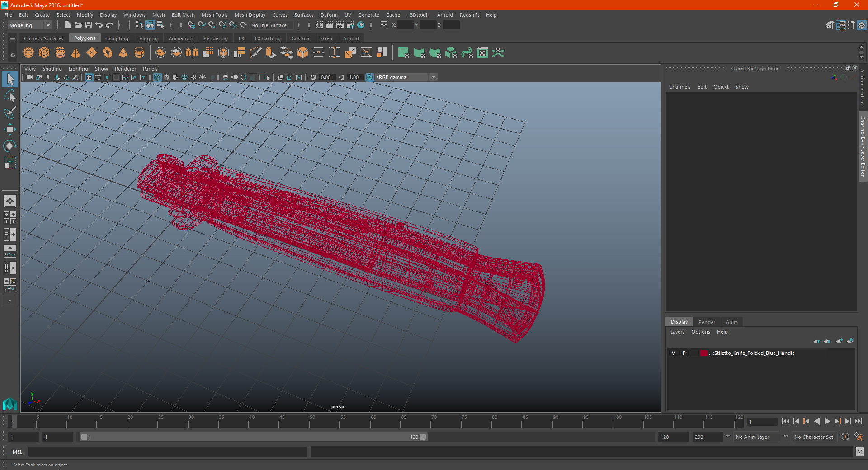Click the Mirror geometry shelf icon
868x470 pixels.
[x=192, y=53]
